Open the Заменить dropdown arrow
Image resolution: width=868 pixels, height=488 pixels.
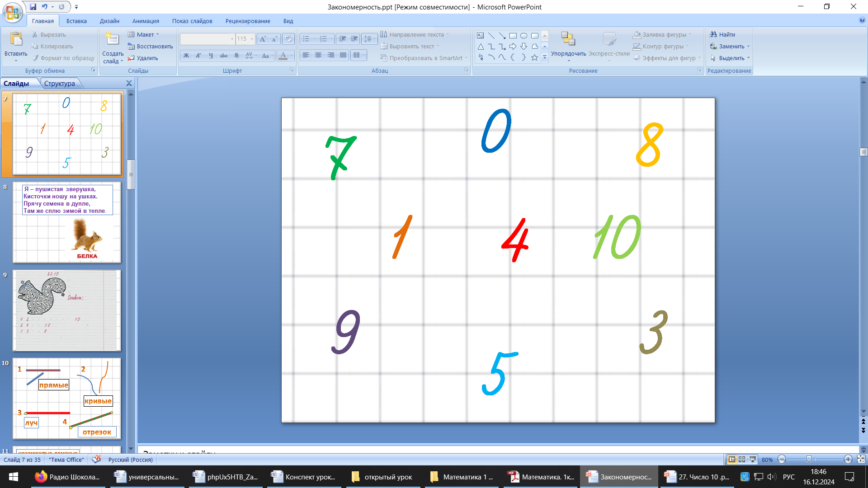click(x=748, y=46)
